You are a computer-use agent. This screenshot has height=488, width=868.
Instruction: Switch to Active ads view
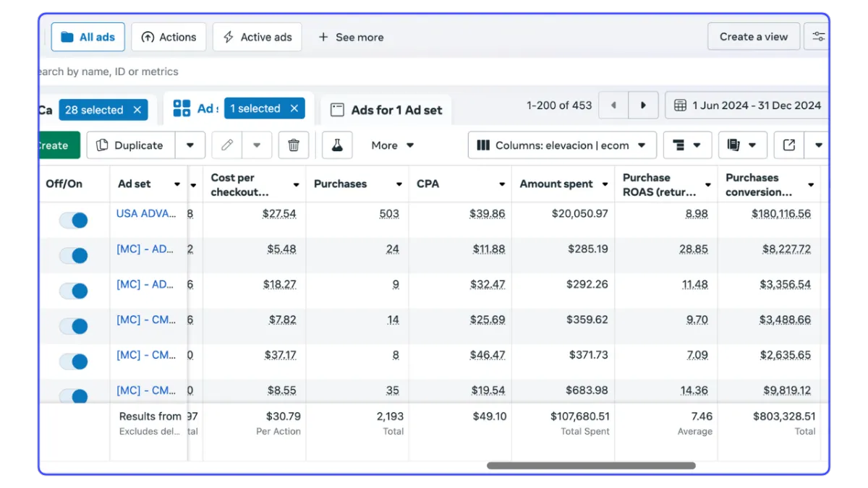tap(257, 37)
